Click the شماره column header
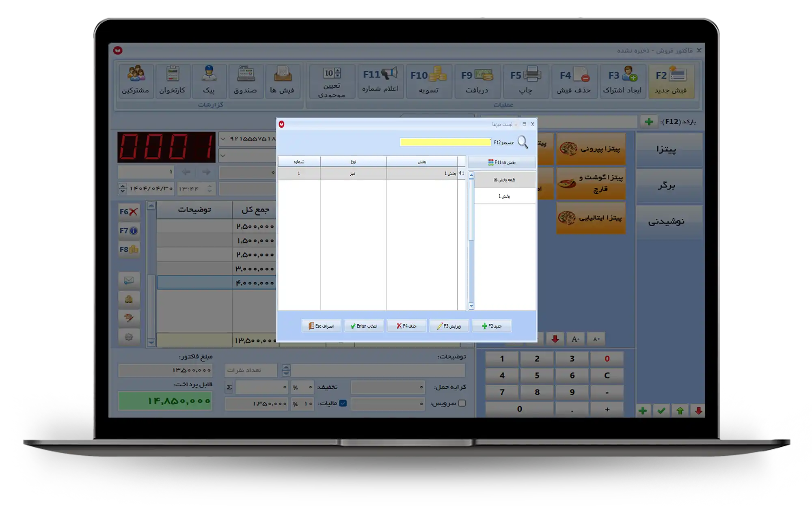This screenshot has height=506, width=812. pos(299,161)
